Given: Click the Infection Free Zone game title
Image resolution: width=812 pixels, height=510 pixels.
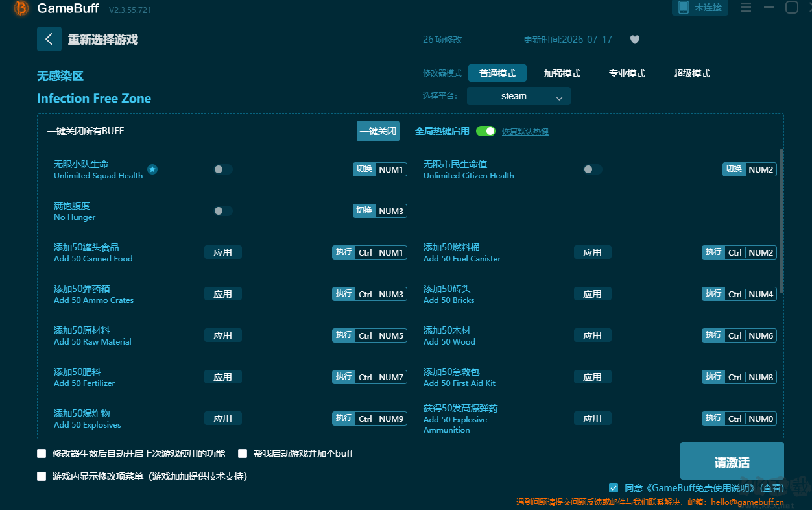Looking at the screenshot, I should click(x=94, y=98).
